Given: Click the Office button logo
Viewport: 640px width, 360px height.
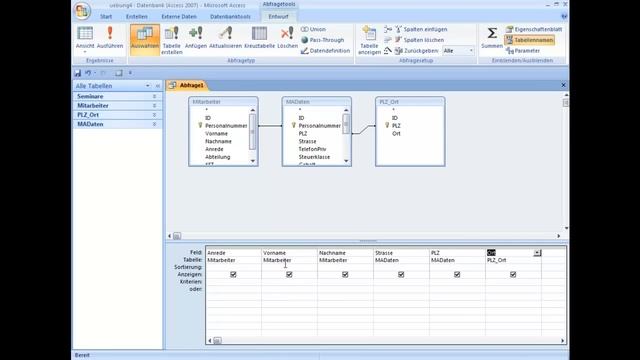Looking at the screenshot, I should coord(82,11).
